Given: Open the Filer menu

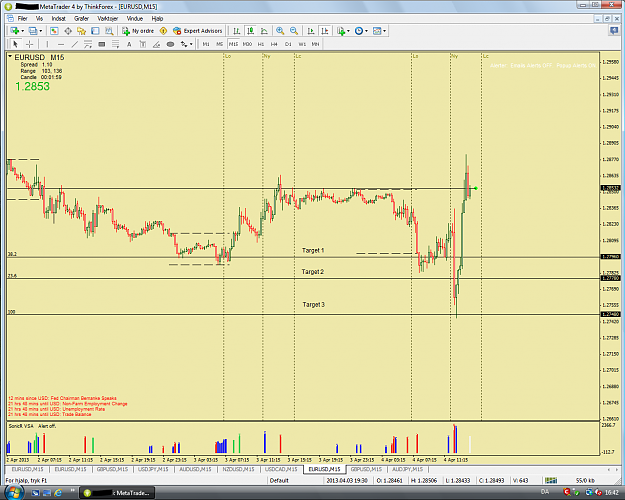Looking at the screenshot, I should (22, 19).
